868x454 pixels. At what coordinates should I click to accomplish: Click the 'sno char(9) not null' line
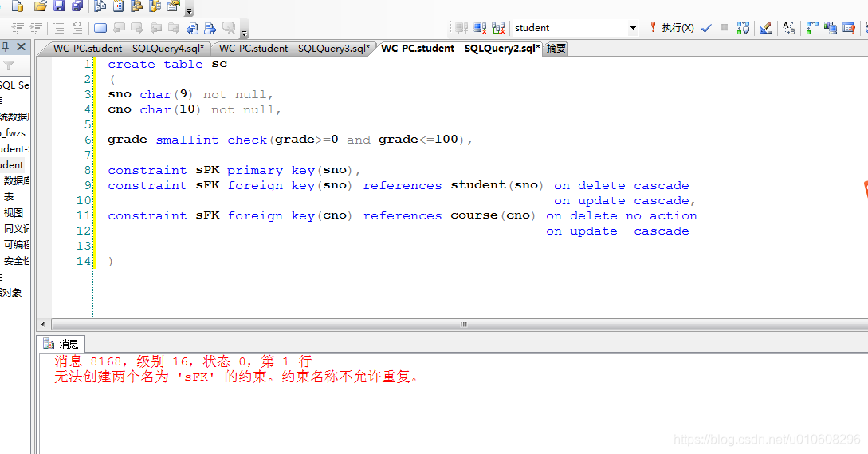tap(190, 95)
